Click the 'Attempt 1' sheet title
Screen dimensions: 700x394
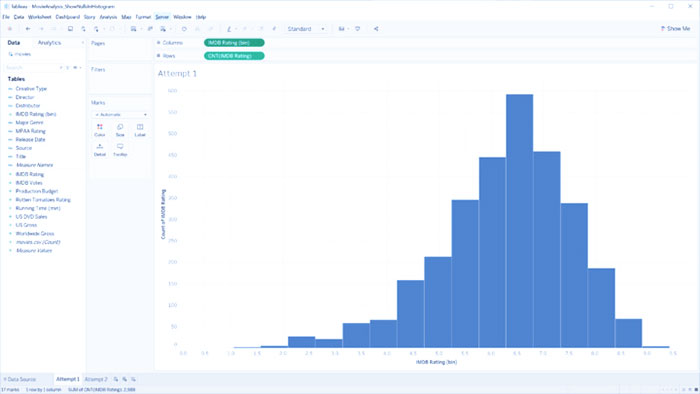(x=177, y=74)
